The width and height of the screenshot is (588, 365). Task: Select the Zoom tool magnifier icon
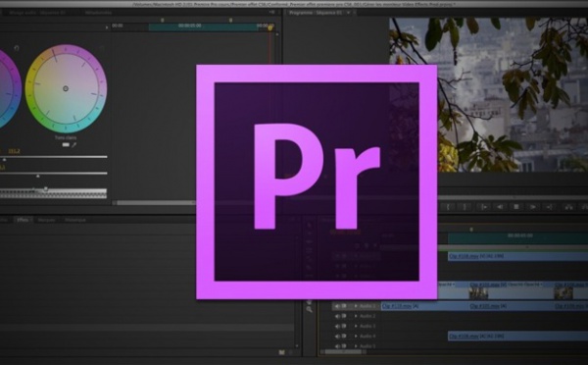click(x=310, y=309)
